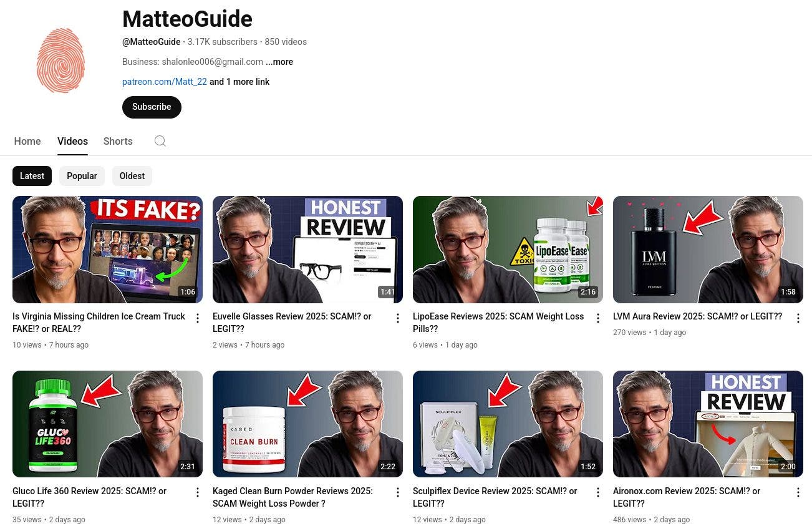Open the patreon.com/Matt_22 link
The width and height of the screenshot is (812, 531).
[165, 82]
